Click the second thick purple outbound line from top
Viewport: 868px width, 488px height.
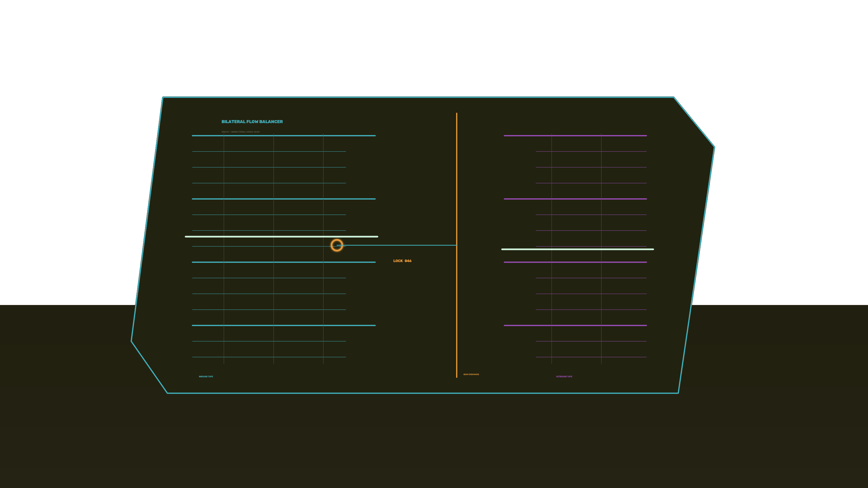coord(575,199)
